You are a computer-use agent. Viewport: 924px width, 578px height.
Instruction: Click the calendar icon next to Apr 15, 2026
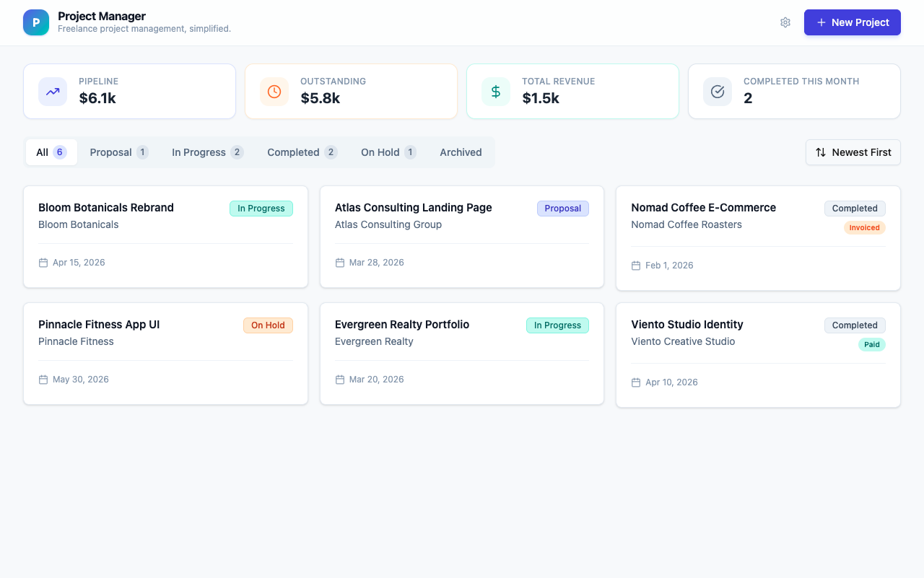43,263
